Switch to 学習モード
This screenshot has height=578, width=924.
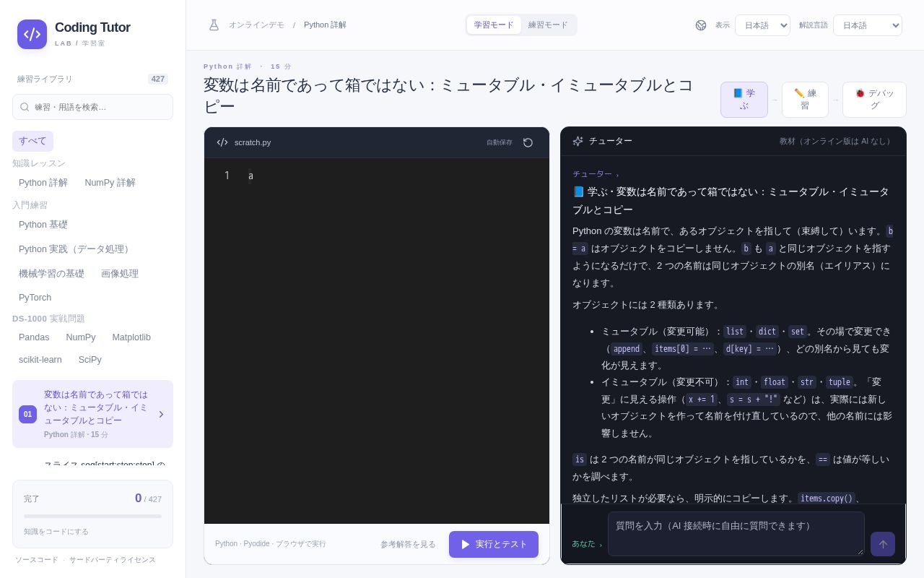click(494, 25)
